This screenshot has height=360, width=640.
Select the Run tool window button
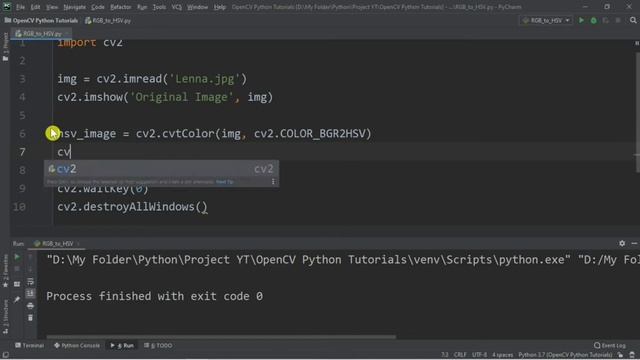click(x=122, y=345)
